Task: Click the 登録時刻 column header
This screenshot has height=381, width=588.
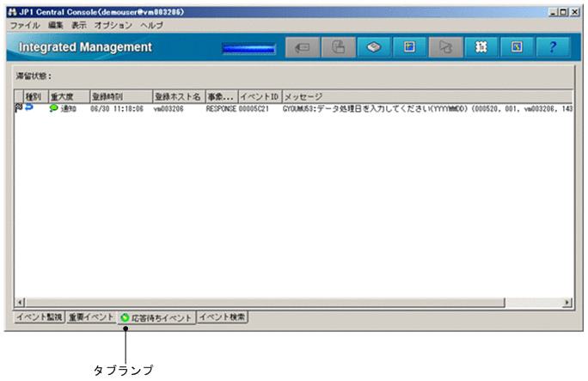Action: click(x=121, y=96)
